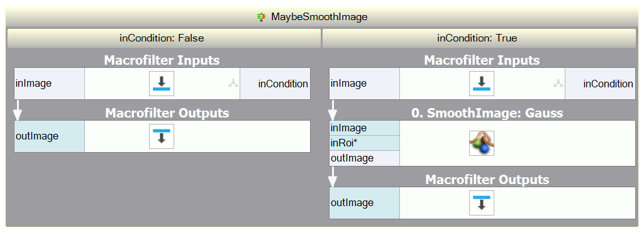
Task: Select inImage port of SmoothImage filter
Action: click(364, 128)
